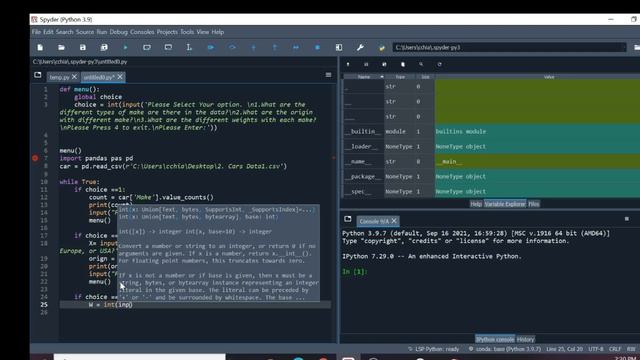Open the Tools menu
This screenshot has height=360, width=640.
point(187,32)
